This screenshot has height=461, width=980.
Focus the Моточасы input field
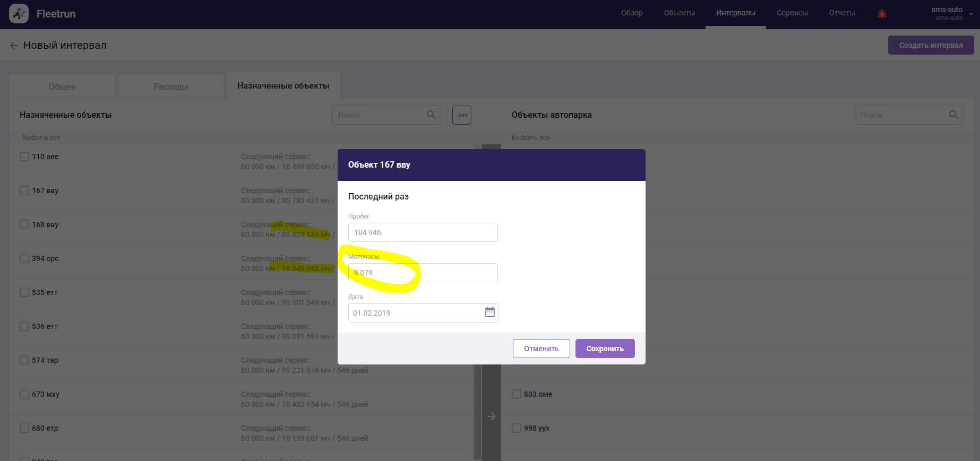(423, 273)
